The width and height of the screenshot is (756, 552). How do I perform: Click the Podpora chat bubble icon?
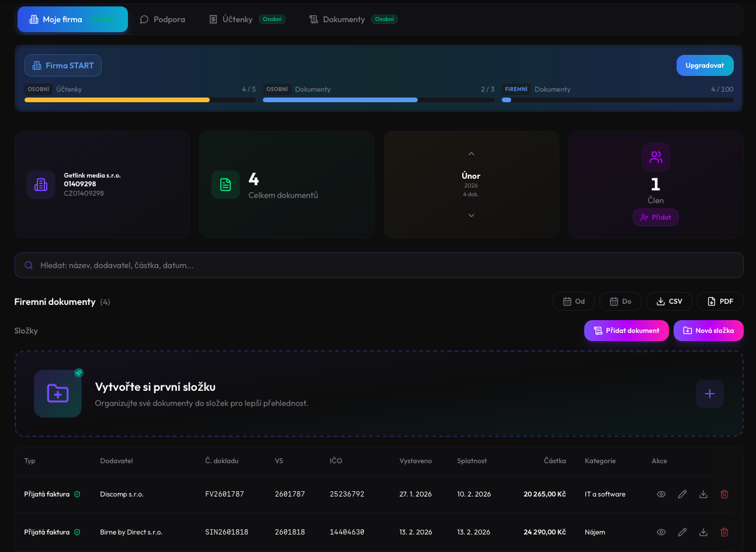point(144,19)
